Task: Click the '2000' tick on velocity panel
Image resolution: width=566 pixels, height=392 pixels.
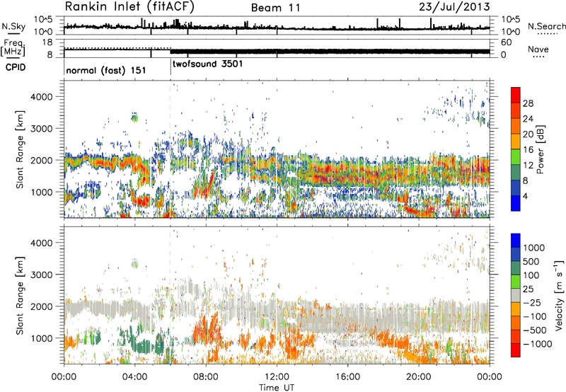Action: (41, 306)
